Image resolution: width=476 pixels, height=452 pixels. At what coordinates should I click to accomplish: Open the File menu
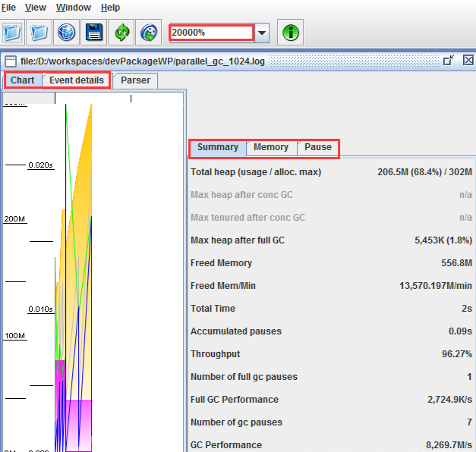8,8
